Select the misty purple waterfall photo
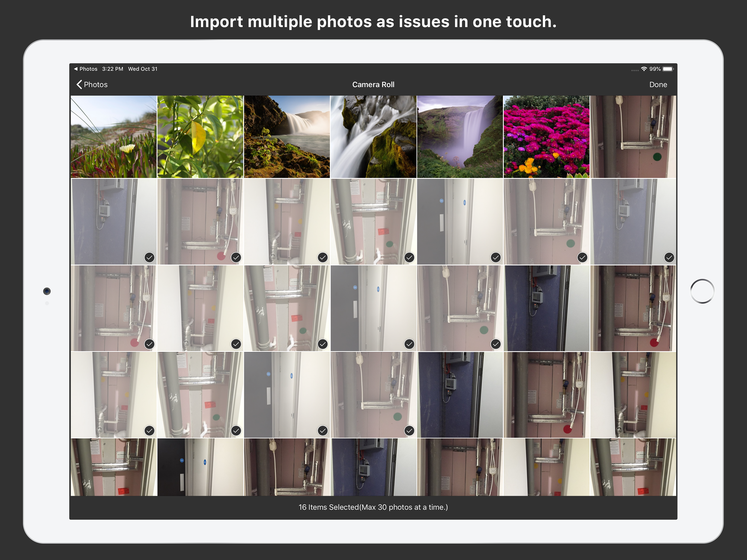Viewport: 747px width, 560px height. coord(460,136)
